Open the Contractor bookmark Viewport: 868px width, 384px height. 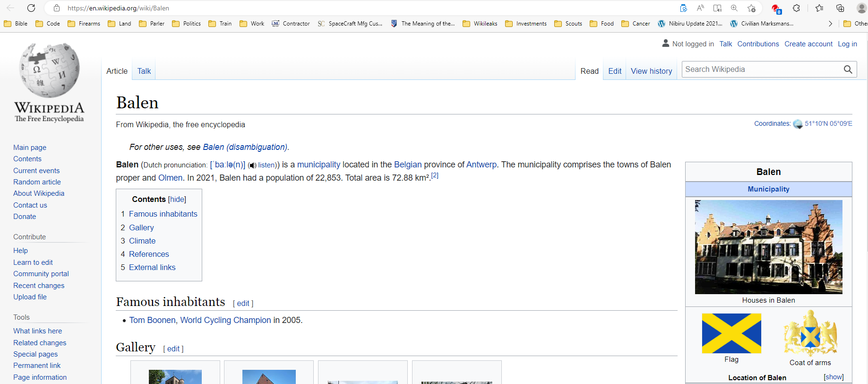point(291,24)
